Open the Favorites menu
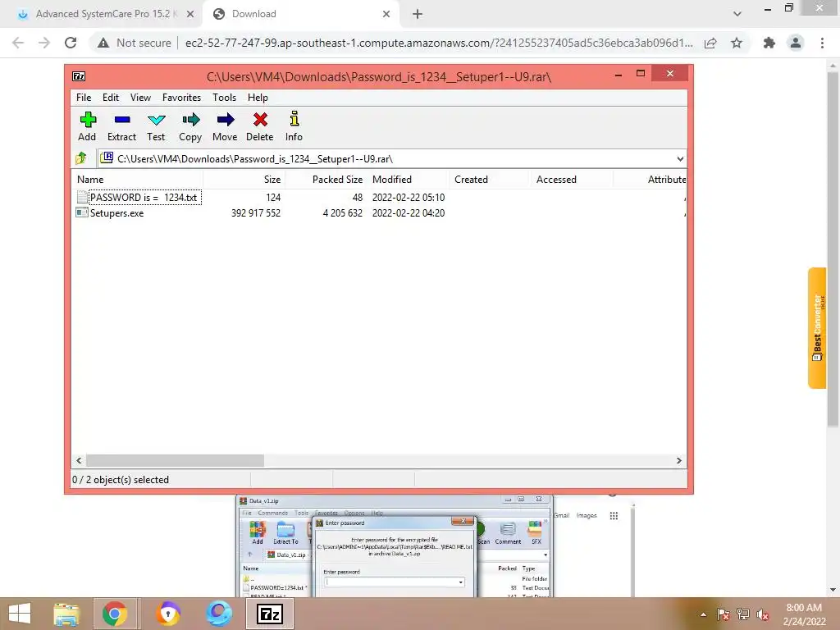Viewport: 840px width, 630px height. point(181,98)
